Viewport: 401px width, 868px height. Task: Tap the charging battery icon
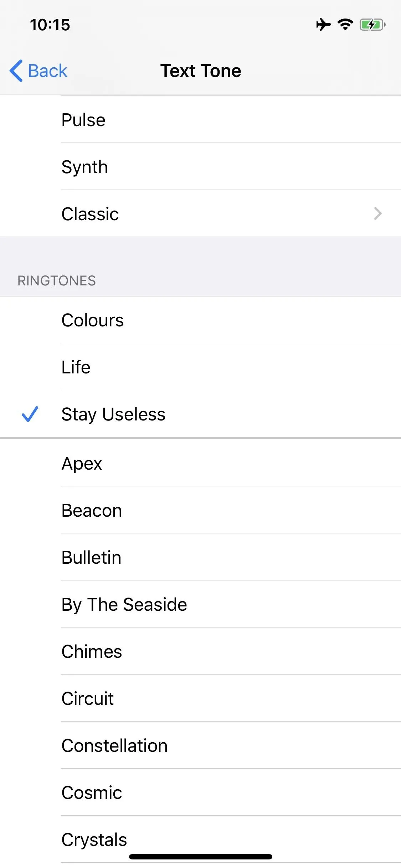372,25
